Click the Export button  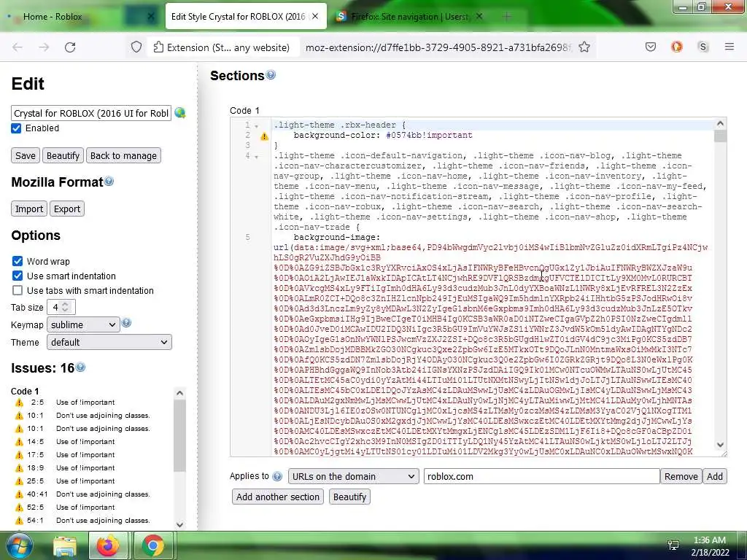[x=66, y=209]
